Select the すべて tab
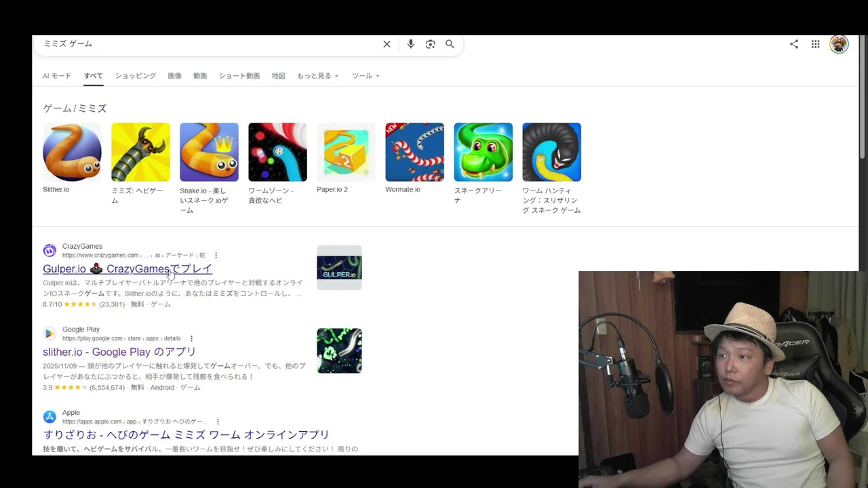 point(94,76)
